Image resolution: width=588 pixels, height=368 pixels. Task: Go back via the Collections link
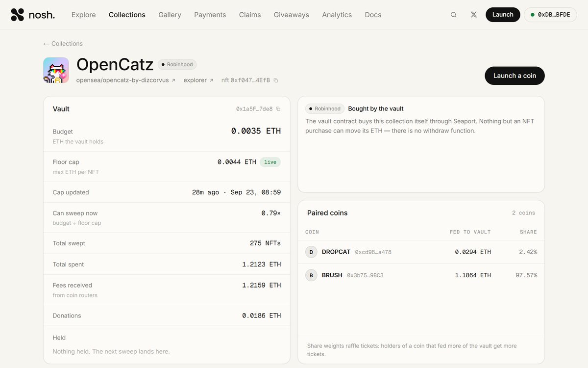(x=63, y=44)
